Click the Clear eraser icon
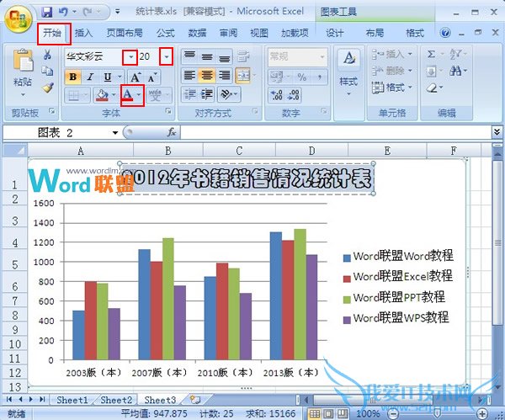 tap(433, 88)
